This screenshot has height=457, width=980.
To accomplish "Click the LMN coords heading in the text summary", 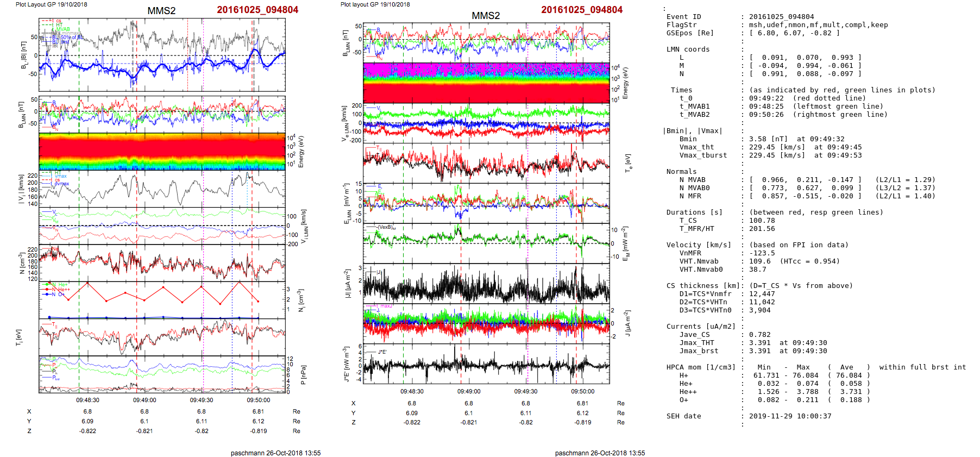I will tap(688, 49).
